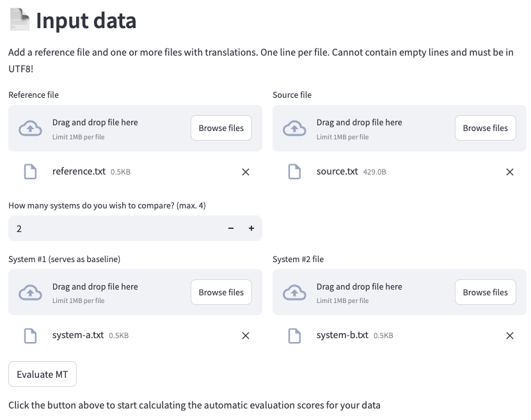Viewport: 531px width, 420px height.
Task: Click the Source file upload cloud icon
Action: (294, 128)
